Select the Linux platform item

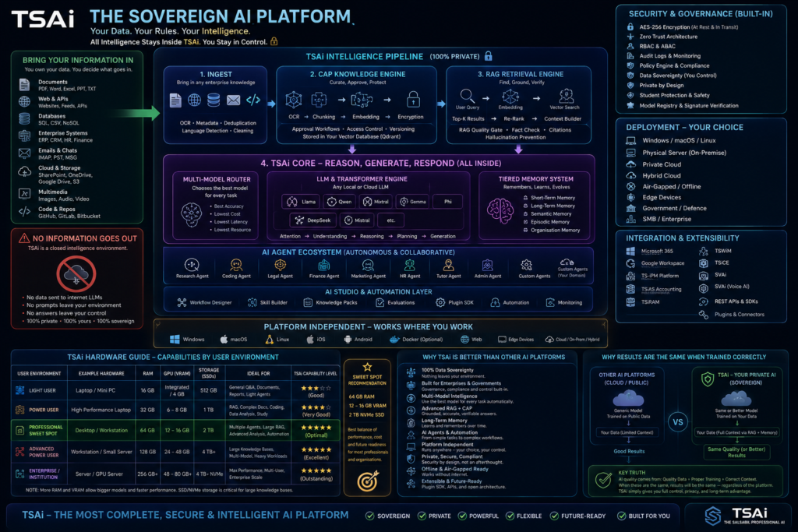(x=277, y=340)
